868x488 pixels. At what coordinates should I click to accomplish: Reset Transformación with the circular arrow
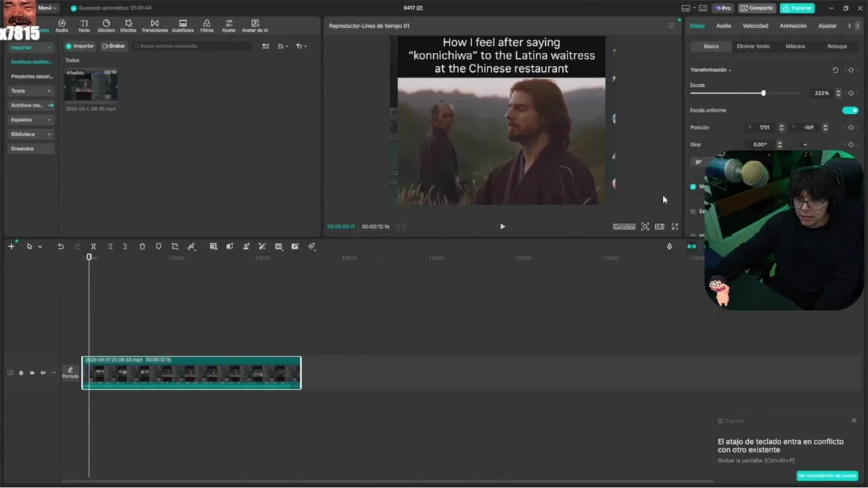click(835, 70)
